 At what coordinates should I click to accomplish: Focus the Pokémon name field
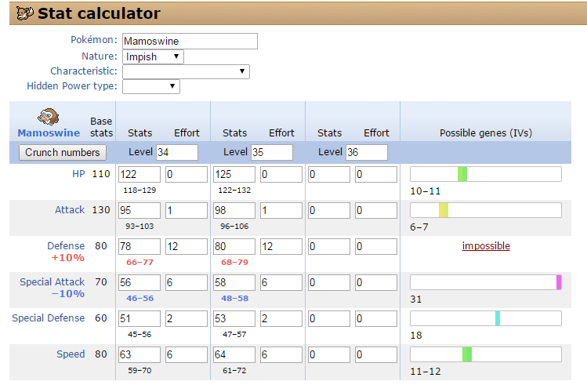coord(190,42)
